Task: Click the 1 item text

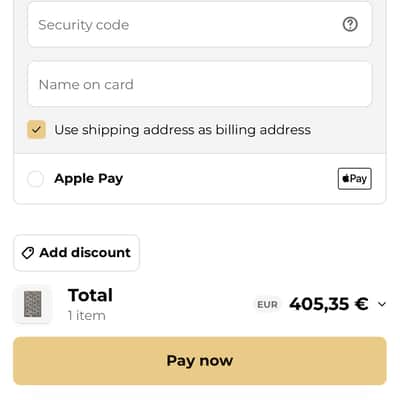Action: [x=87, y=315]
